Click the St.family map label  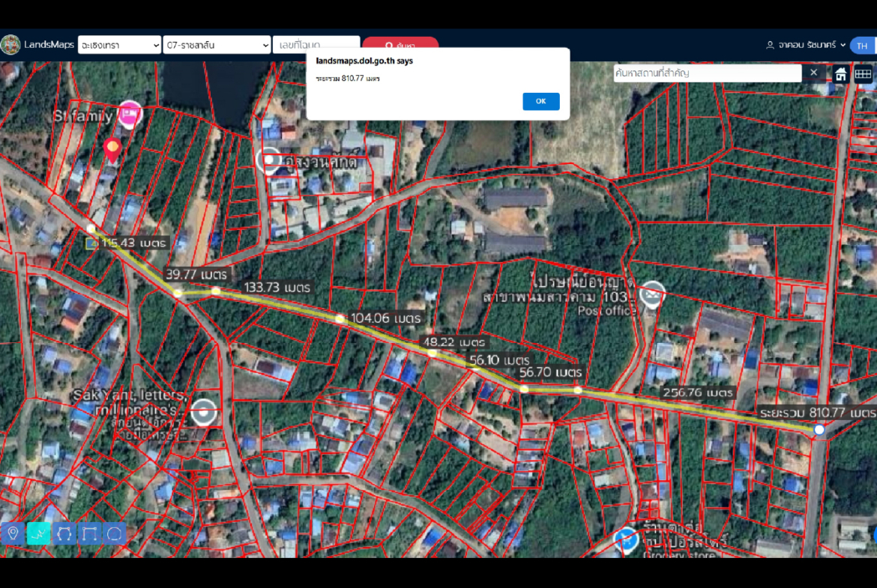coord(82,116)
